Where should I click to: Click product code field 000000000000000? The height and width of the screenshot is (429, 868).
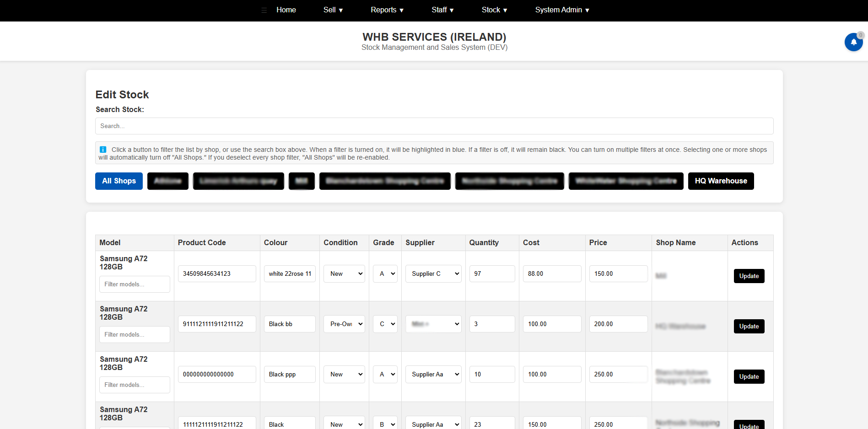[x=217, y=374]
